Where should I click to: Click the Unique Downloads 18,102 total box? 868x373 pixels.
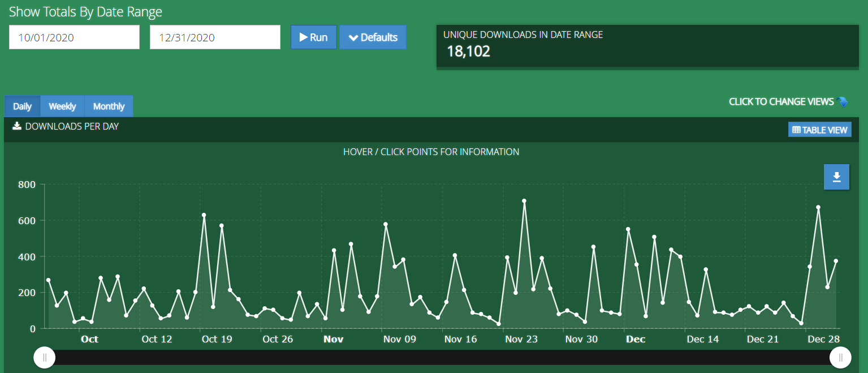tap(647, 46)
